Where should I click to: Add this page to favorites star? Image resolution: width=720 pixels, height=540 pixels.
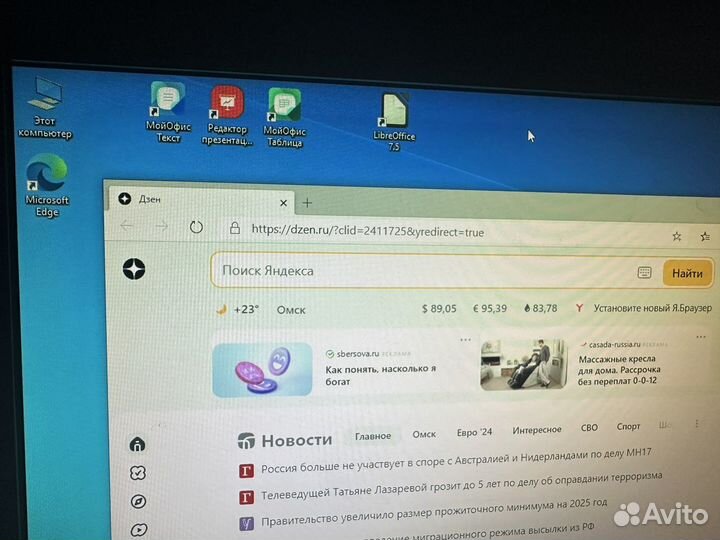[676, 236]
